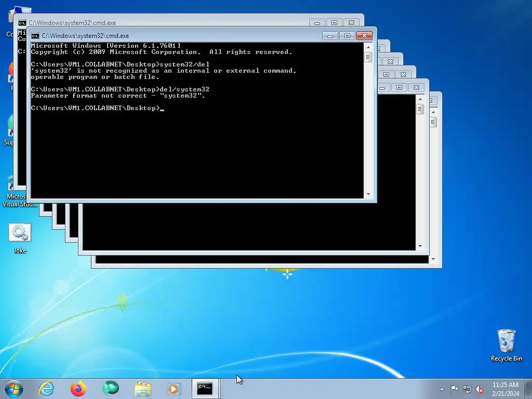Click the Copyright 2009 Microsoft Corporation line
The image size is (532, 399).
(x=162, y=52)
